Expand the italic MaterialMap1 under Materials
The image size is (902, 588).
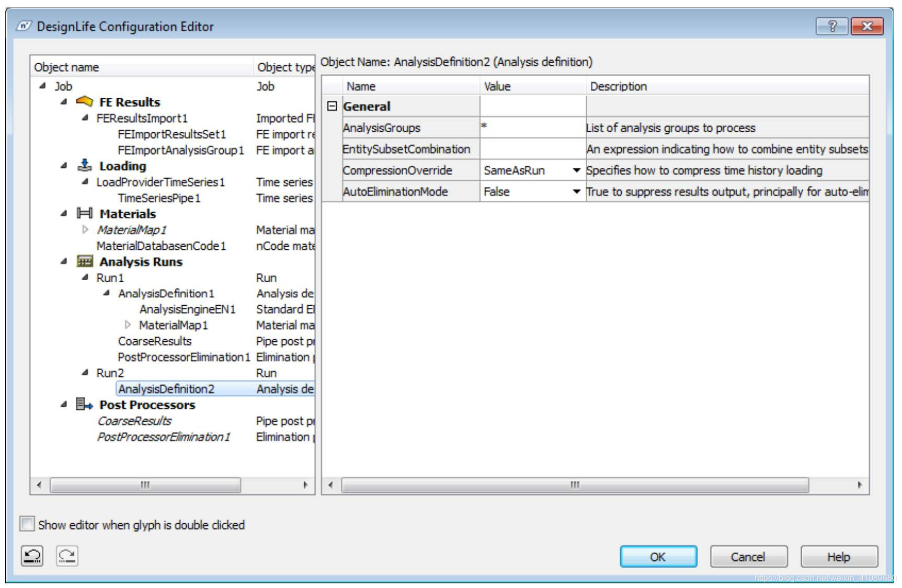coord(85,229)
